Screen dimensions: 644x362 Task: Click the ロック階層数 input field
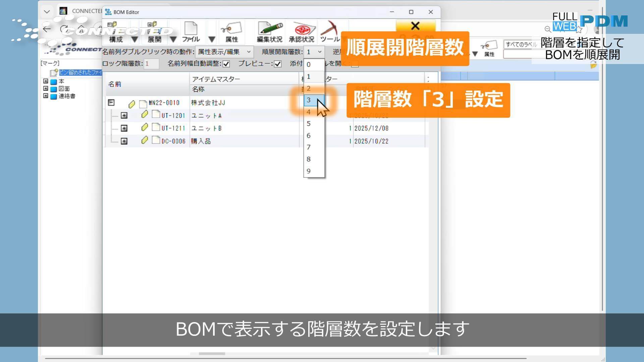(x=151, y=64)
